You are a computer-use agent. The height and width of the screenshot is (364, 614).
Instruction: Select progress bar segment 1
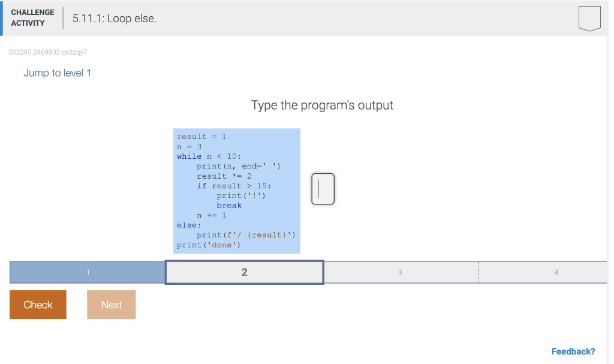[87, 272]
